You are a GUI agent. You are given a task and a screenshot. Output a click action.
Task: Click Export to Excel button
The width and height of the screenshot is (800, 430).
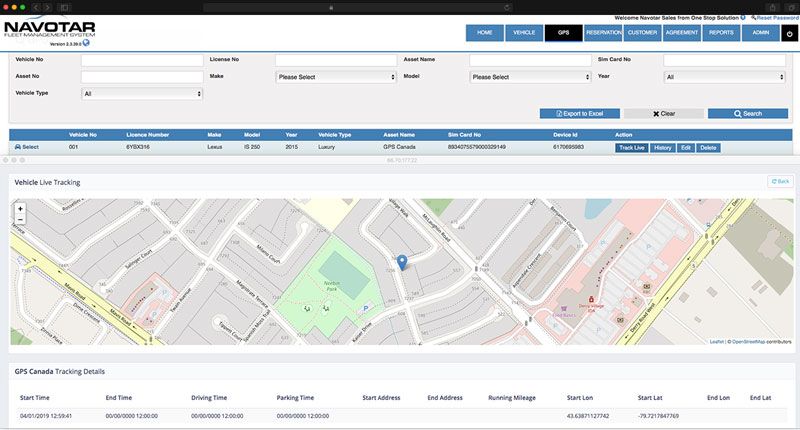pyautogui.click(x=580, y=114)
